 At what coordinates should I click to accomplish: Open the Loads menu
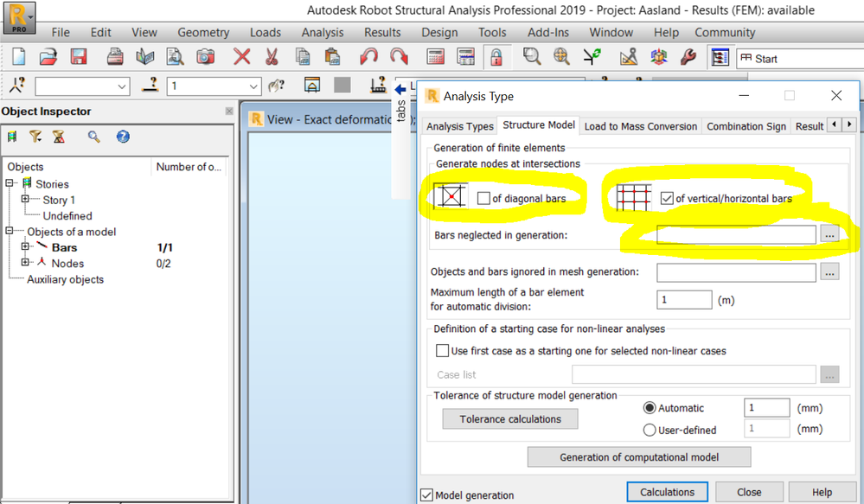click(x=266, y=33)
